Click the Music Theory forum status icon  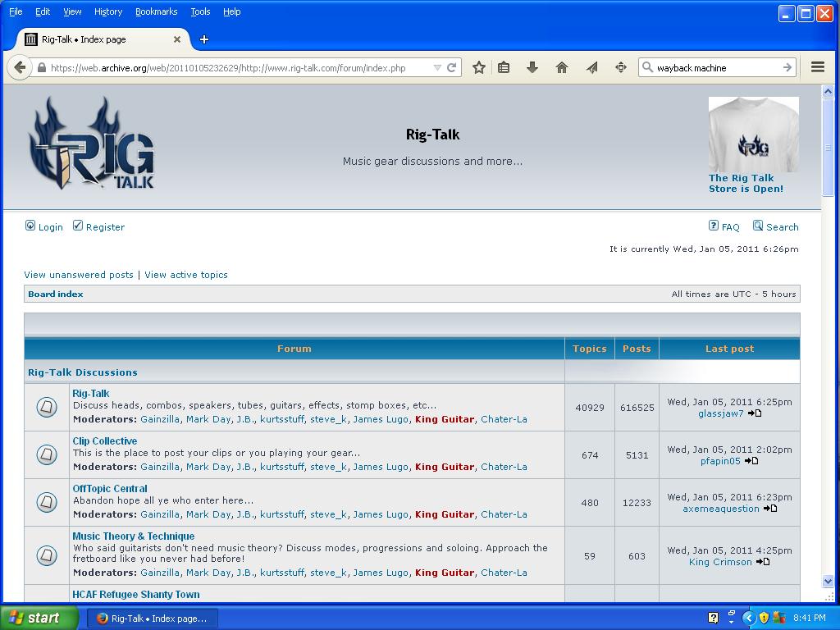[47, 555]
